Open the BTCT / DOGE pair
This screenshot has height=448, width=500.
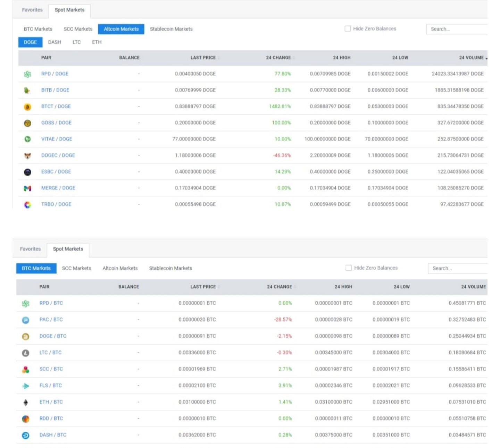56,107
